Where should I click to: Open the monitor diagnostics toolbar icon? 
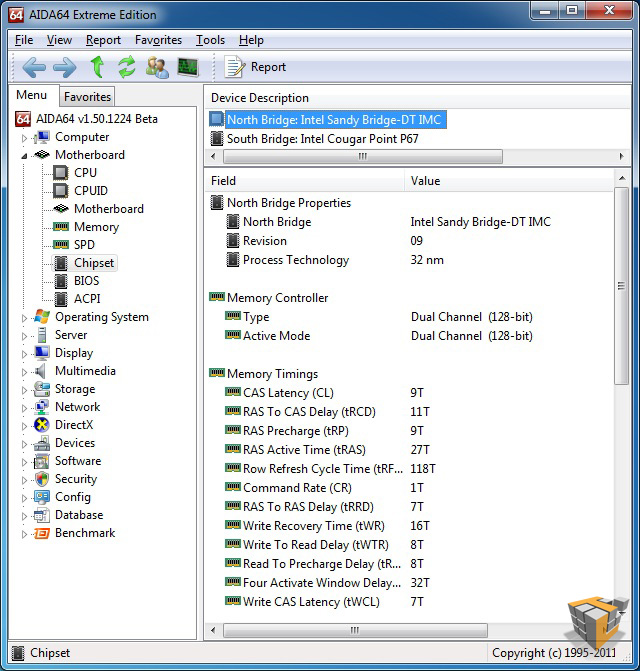[188, 67]
